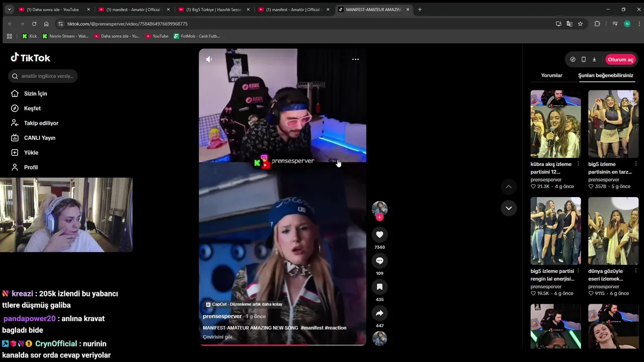Mute the video with speaker icon

pyautogui.click(x=209, y=59)
